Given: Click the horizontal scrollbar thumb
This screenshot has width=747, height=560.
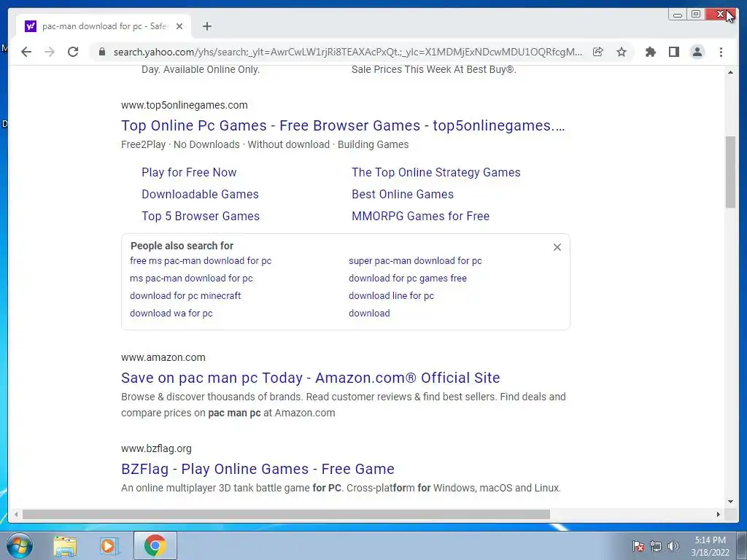Looking at the screenshot, I should click(286, 514).
